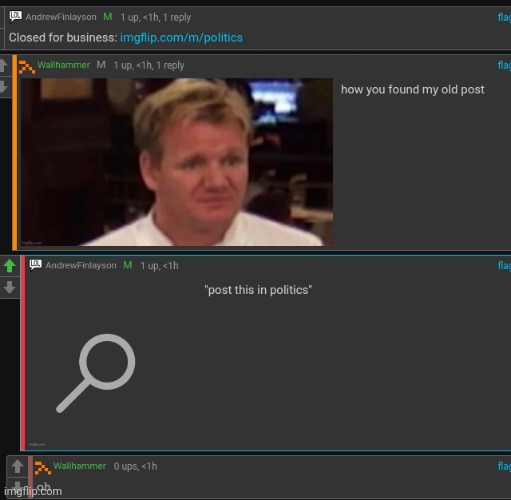Upvote AndrewFinlayson's "post this in politics" comment
The height and width of the screenshot is (500, 511).
(x=10, y=266)
